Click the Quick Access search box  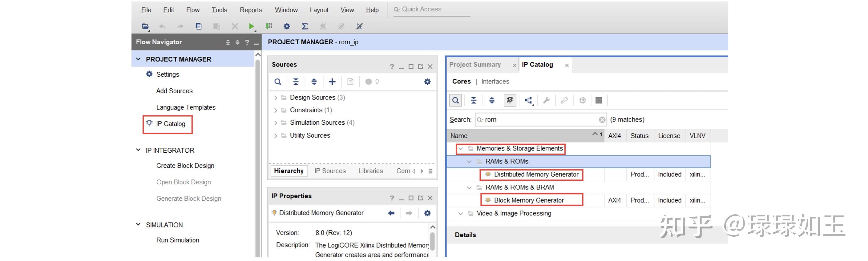pyautogui.click(x=431, y=10)
